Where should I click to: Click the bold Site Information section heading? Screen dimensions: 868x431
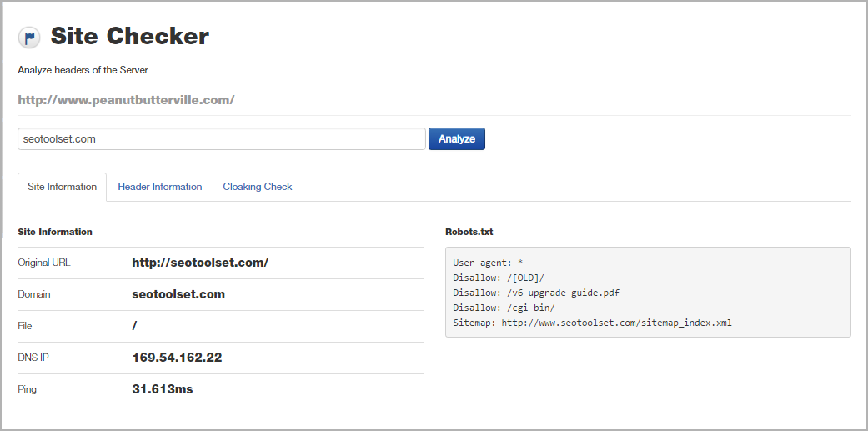coord(55,232)
